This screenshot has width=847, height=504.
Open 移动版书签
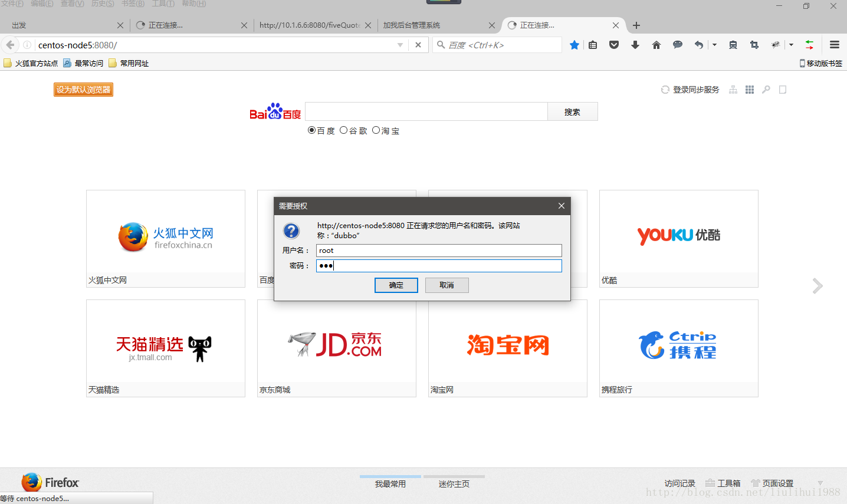tap(820, 63)
